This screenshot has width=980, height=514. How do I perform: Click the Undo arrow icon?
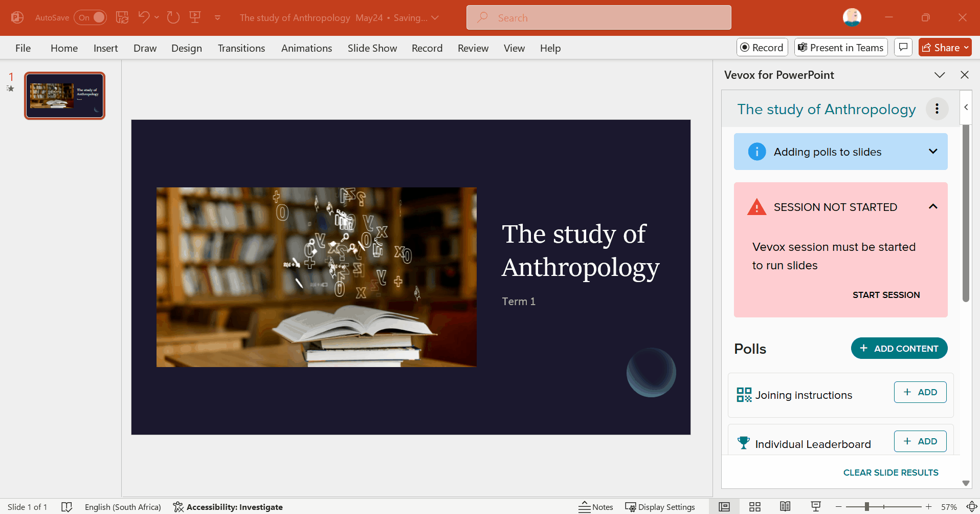[144, 17]
